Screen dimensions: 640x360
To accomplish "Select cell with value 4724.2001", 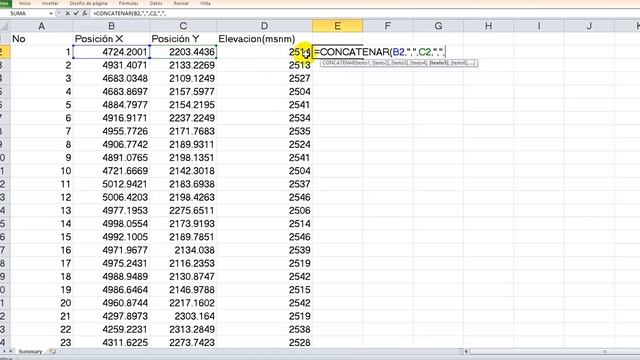I will coord(111,52).
